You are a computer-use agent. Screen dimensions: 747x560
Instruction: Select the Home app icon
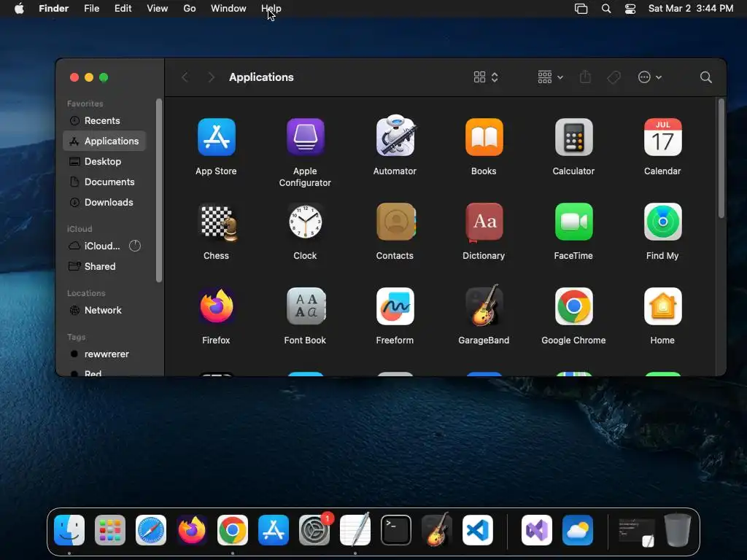click(x=662, y=306)
